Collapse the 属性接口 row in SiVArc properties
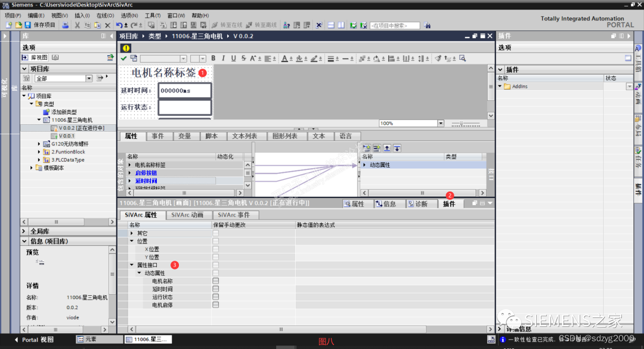 (132, 265)
